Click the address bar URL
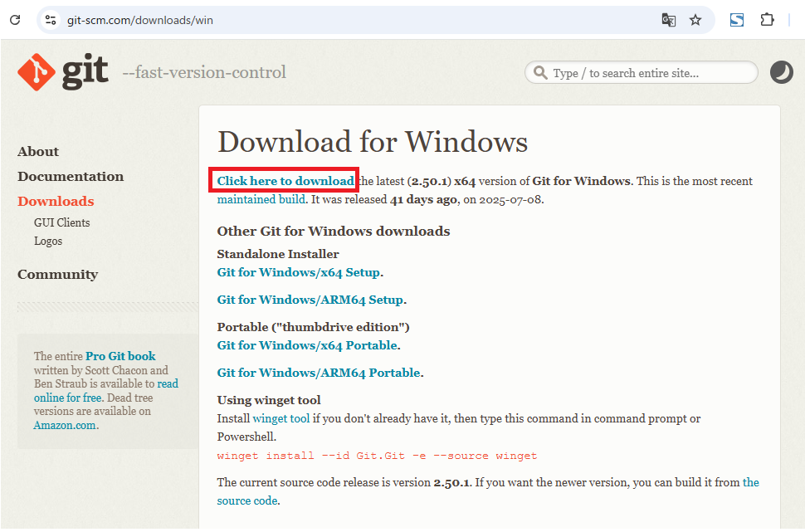 pyautogui.click(x=140, y=20)
